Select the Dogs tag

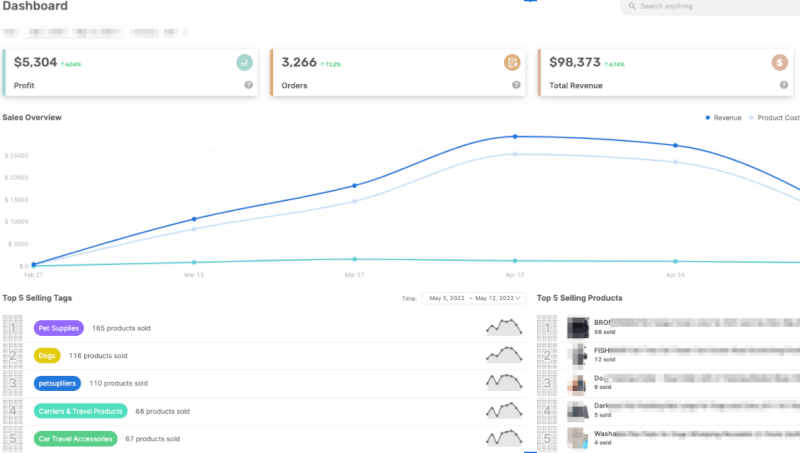[47, 356]
